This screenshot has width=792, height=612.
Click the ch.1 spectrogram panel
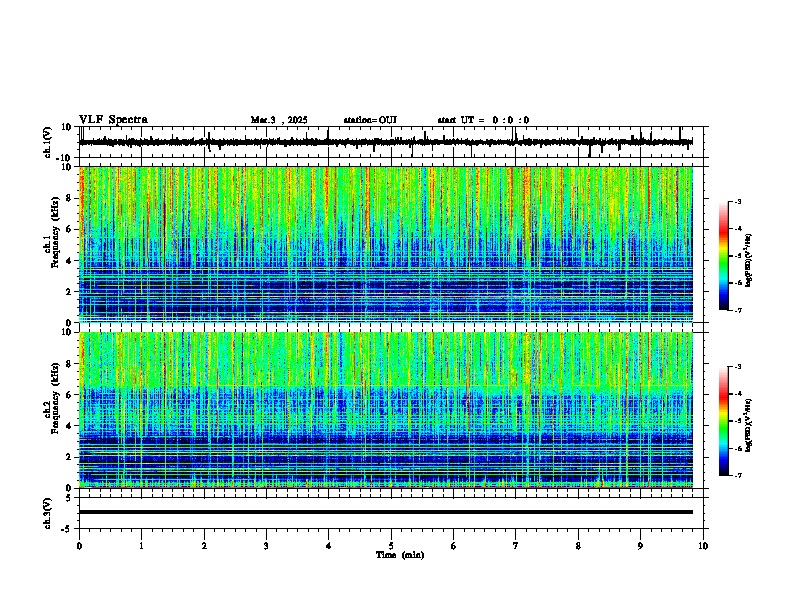pos(385,244)
